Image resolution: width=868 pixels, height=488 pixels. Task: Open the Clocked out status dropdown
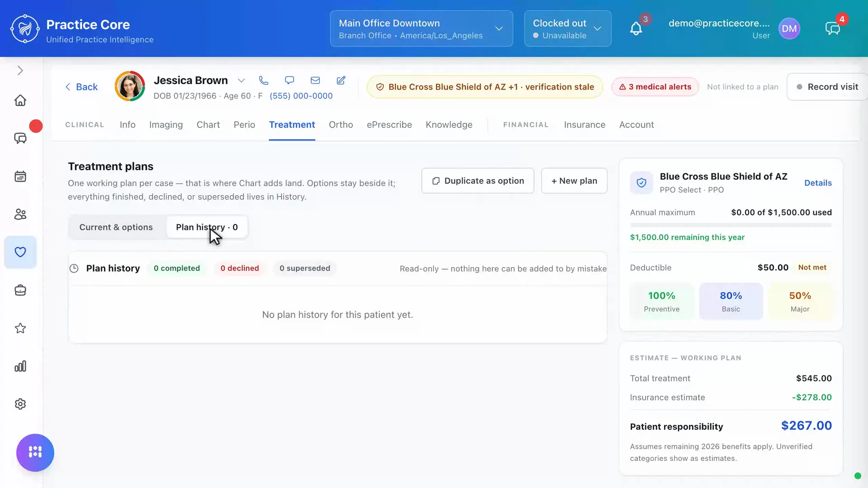(x=568, y=28)
